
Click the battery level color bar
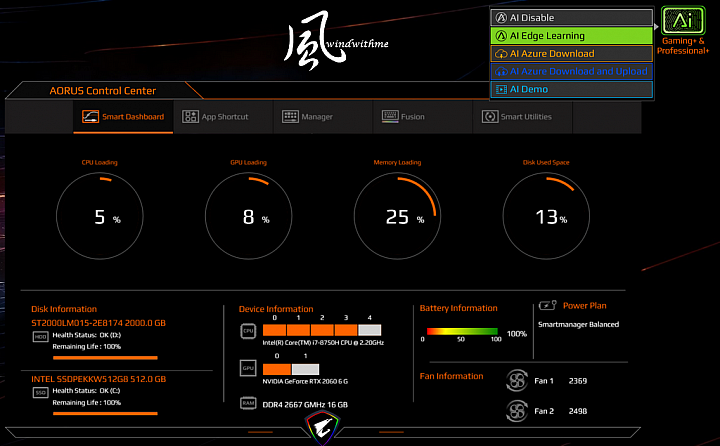click(462, 331)
